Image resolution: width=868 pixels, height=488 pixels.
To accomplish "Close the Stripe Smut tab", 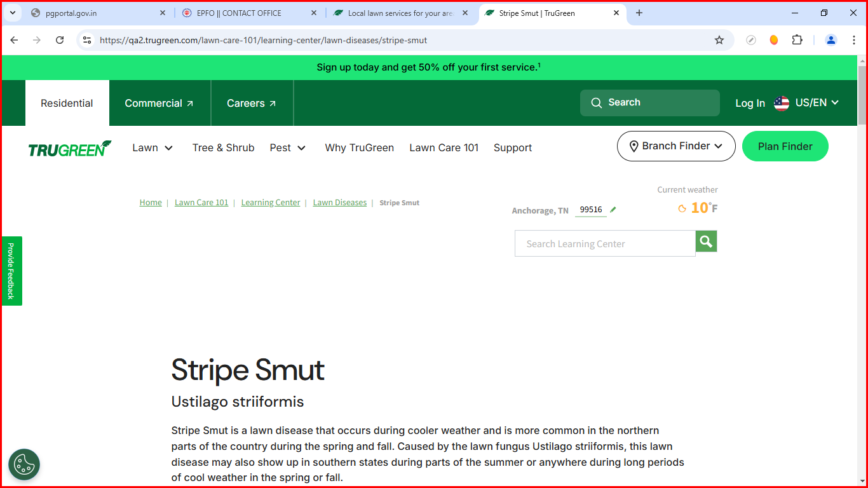I will [616, 13].
